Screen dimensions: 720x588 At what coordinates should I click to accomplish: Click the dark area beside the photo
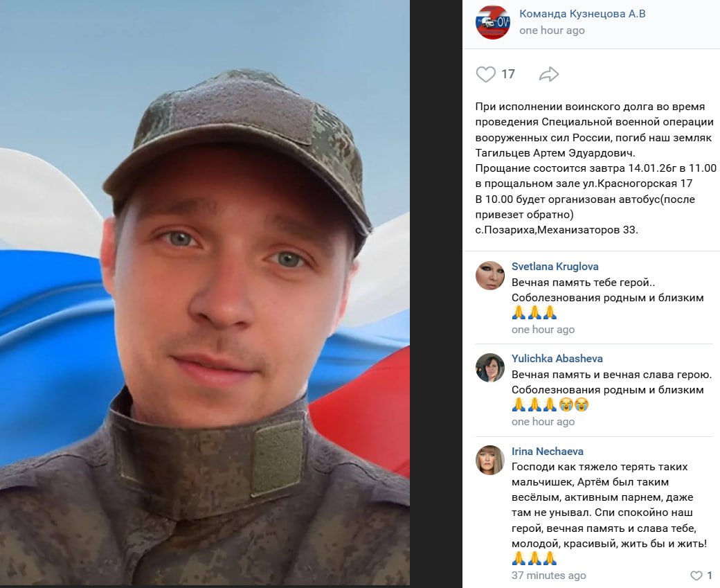click(436, 293)
